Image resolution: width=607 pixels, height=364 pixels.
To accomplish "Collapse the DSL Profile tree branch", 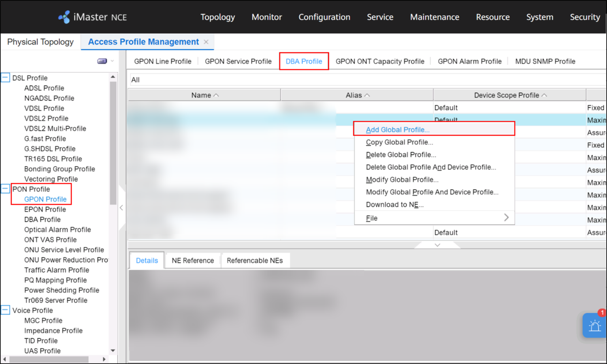I will pyautogui.click(x=5, y=77).
